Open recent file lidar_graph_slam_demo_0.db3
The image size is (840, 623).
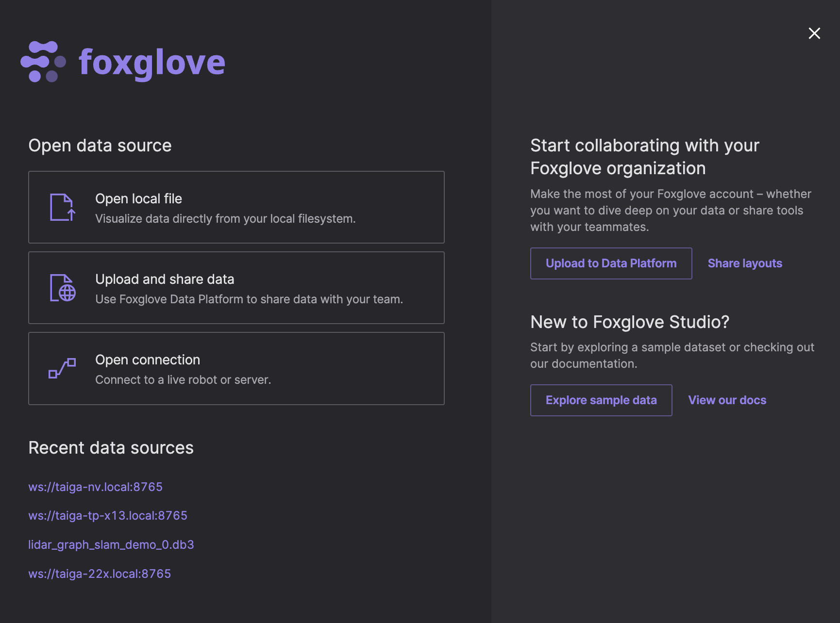tap(111, 544)
